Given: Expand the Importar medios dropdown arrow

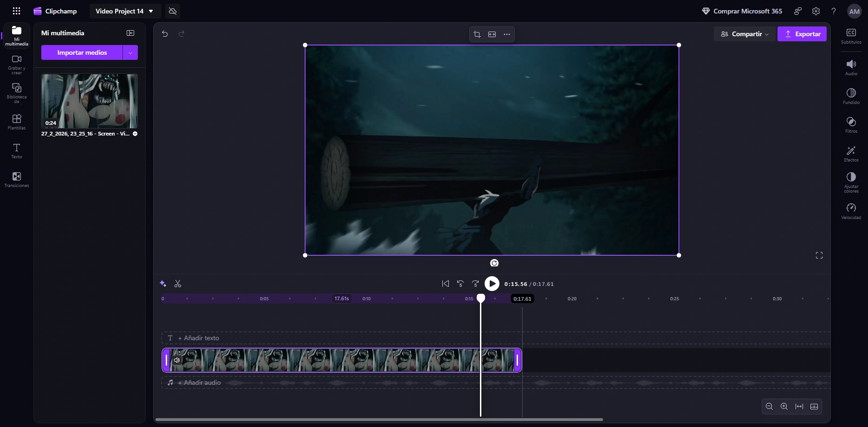Looking at the screenshot, I should (x=130, y=52).
